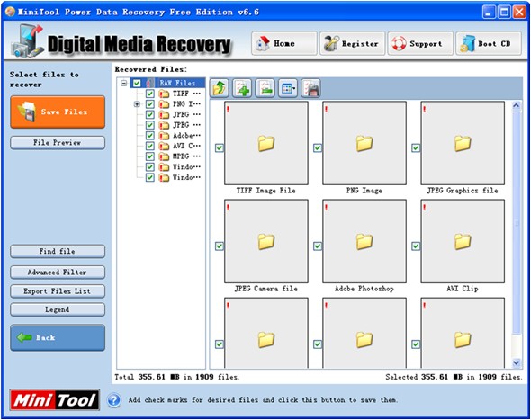Open Home from the header buttons
The width and height of the screenshot is (531, 420).
click(x=284, y=43)
